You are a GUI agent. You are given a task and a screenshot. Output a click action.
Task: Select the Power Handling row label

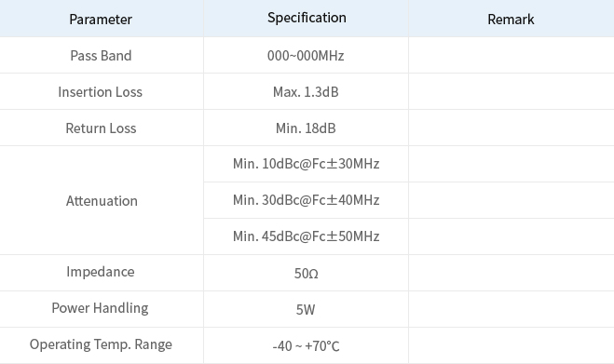(x=101, y=308)
